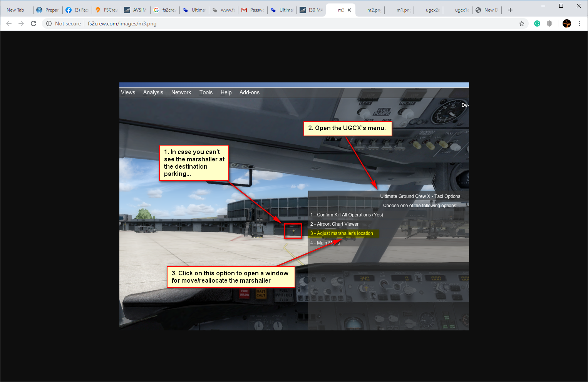
Task: Open the Chrome profile avatar
Action: pos(567,23)
